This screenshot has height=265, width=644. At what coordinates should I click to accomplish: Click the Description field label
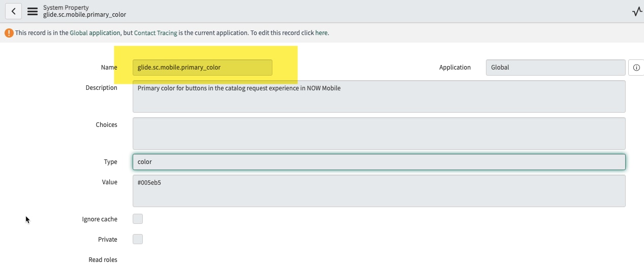(101, 88)
